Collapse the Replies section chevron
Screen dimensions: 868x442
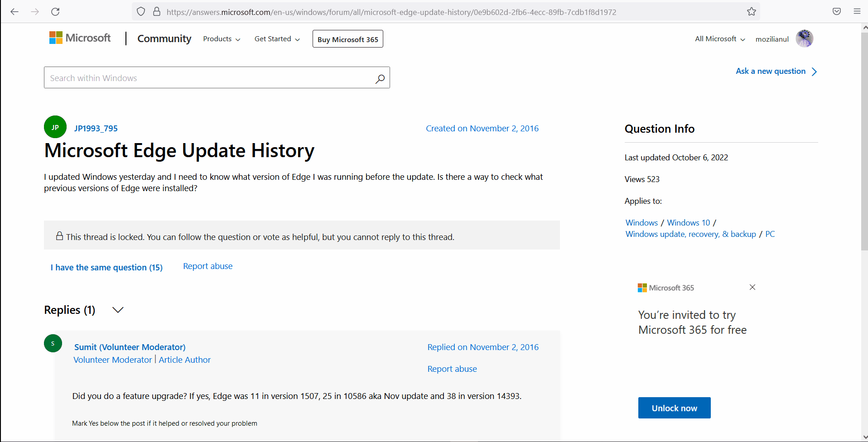(x=117, y=310)
